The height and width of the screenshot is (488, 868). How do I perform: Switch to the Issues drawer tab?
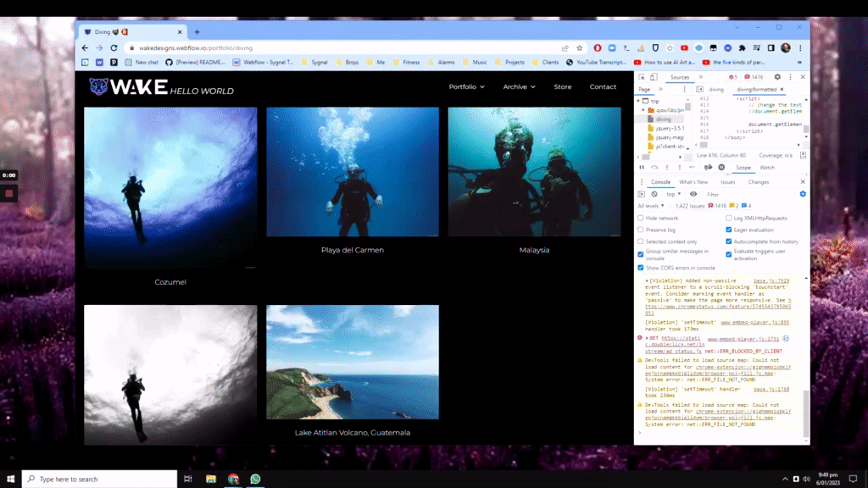(727, 182)
